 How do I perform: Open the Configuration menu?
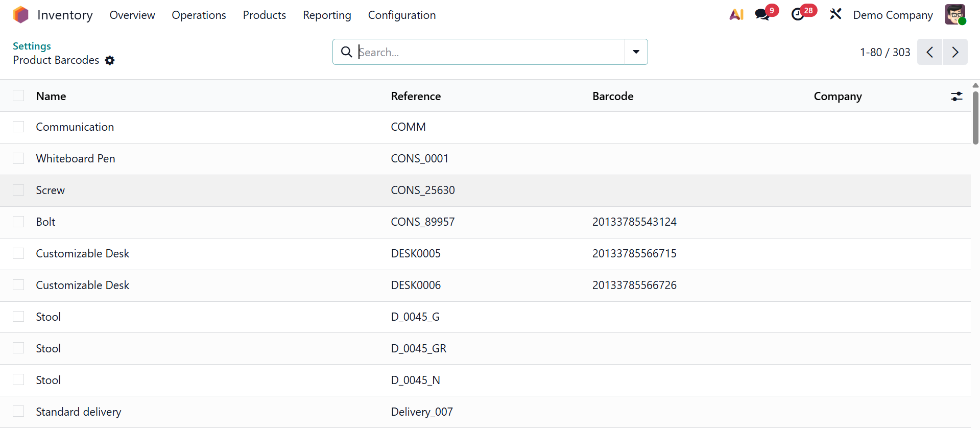(x=401, y=15)
